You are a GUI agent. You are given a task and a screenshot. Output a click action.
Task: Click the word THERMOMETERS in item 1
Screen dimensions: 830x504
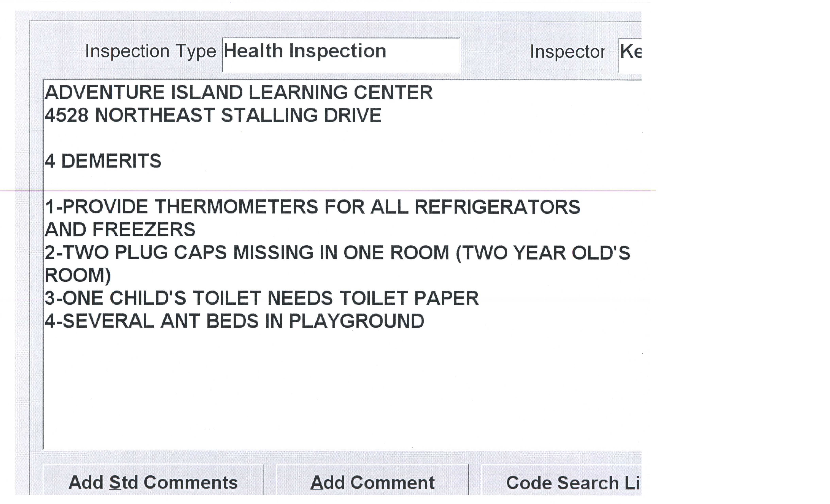pos(236,207)
